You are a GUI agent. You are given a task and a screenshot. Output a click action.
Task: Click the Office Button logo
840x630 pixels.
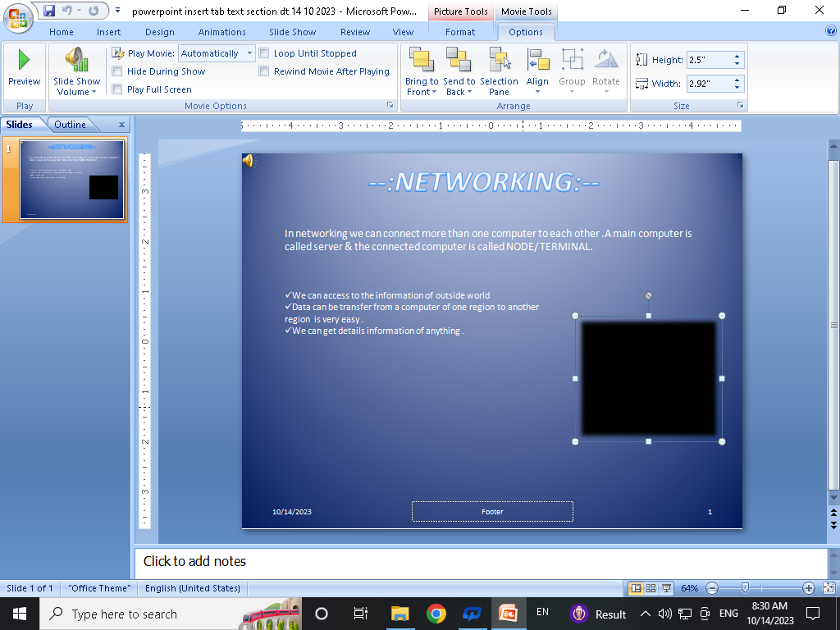[x=18, y=16]
